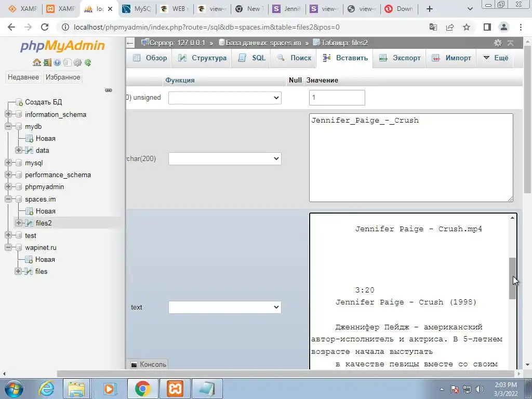Screen dimensions: 532x399
Task: Open navigation panel settings gear icon
Action: point(78,62)
